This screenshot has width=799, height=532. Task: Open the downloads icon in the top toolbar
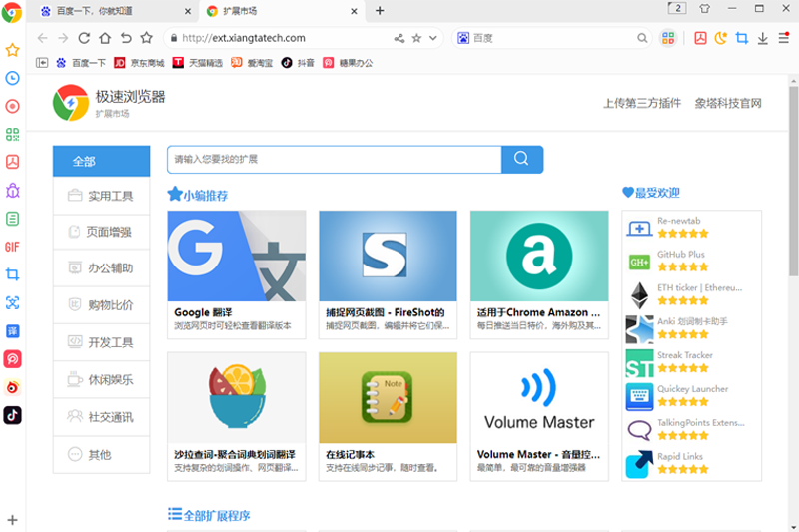[x=762, y=38]
